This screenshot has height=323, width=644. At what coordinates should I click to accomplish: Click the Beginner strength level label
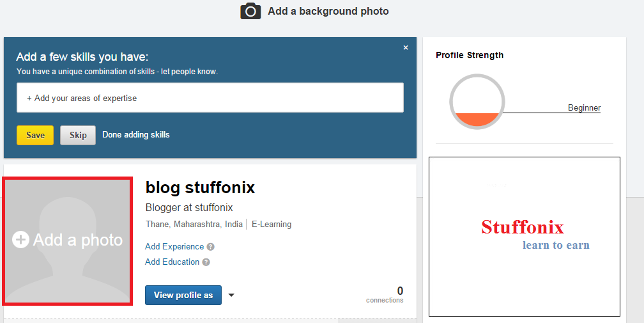pyautogui.click(x=584, y=107)
